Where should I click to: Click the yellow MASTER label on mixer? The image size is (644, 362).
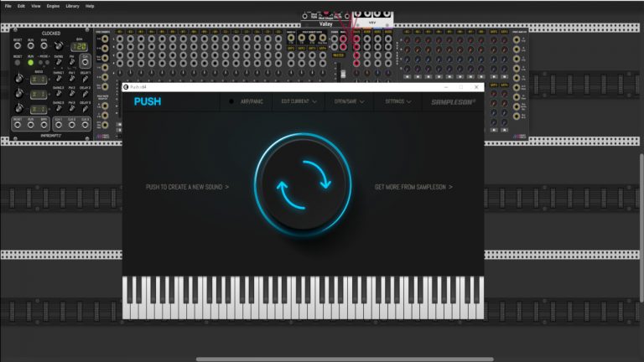click(339, 55)
